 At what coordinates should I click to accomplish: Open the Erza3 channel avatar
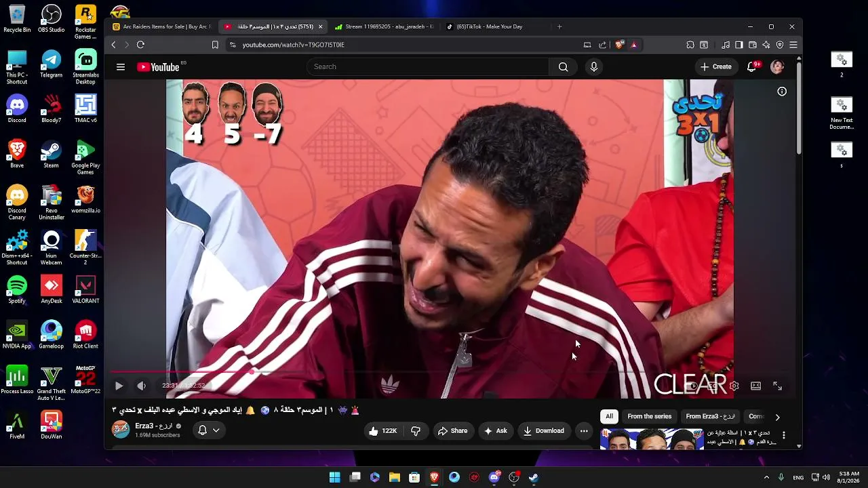(x=121, y=430)
